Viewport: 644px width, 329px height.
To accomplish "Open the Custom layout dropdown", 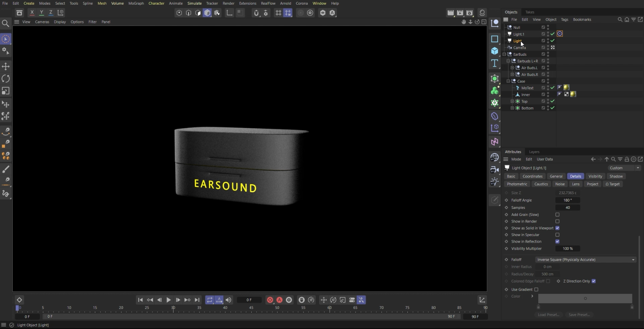I will pyautogui.click(x=624, y=168).
